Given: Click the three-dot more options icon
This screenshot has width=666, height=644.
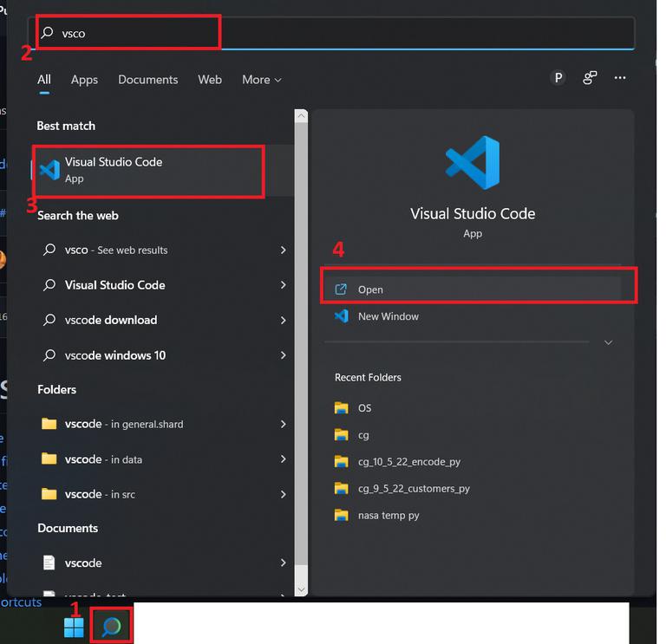Looking at the screenshot, I should pos(619,78).
